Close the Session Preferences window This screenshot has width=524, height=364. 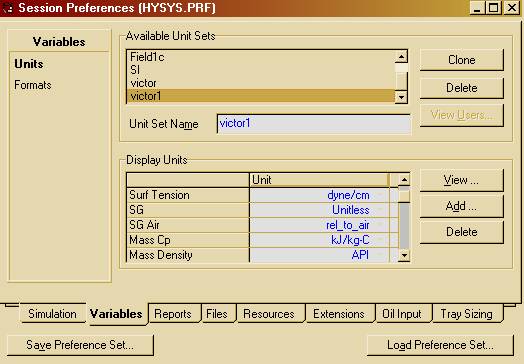511,8
